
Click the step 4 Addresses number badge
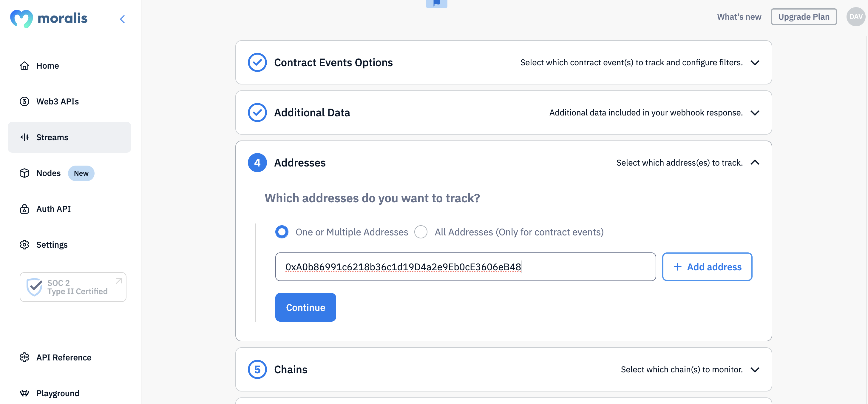click(x=257, y=163)
